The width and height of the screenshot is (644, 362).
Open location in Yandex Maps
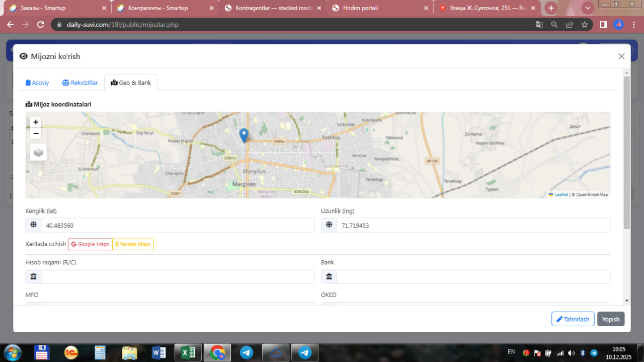pyautogui.click(x=133, y=244)
